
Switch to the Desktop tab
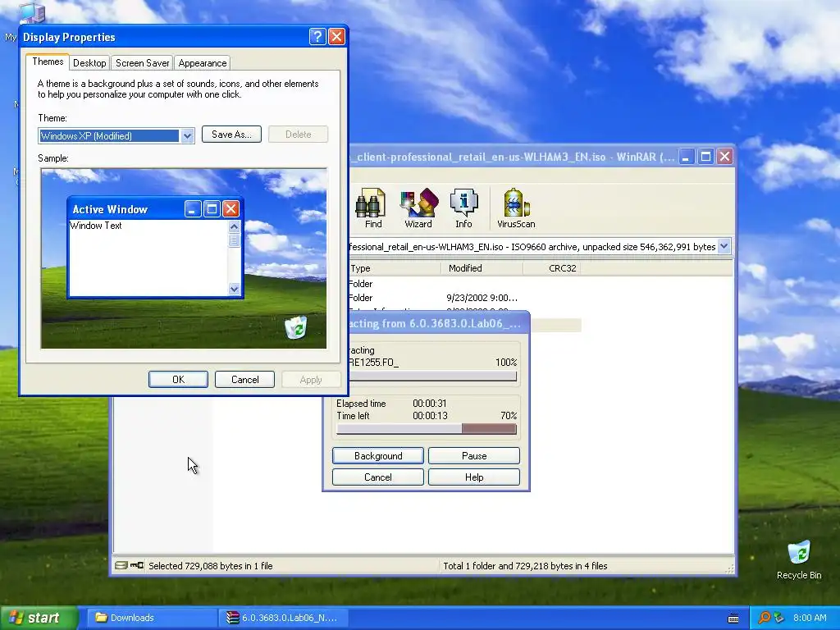[89, 63]
